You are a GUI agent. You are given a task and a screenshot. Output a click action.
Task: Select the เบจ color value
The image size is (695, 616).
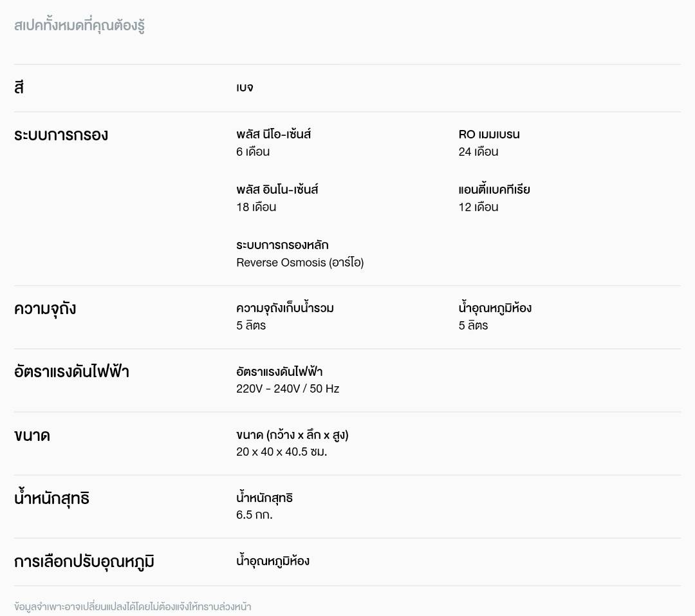click(245, 88)
